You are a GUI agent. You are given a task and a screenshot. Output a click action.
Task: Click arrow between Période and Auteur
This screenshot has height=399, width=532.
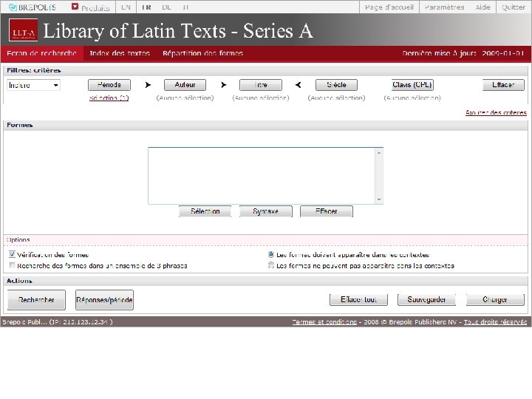(148, 85)
